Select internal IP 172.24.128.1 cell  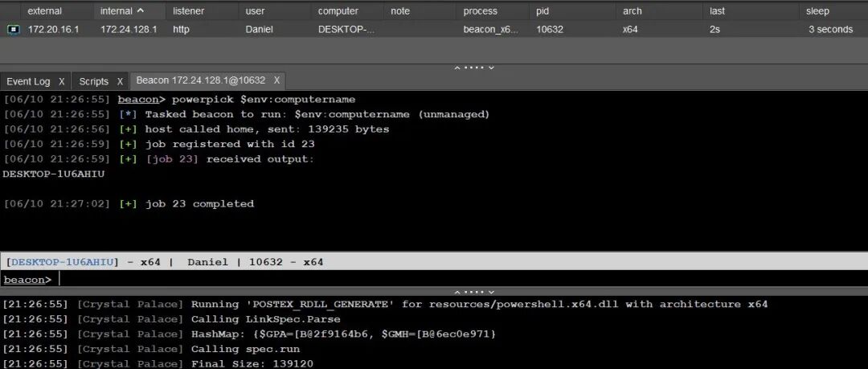click(129, 30)
